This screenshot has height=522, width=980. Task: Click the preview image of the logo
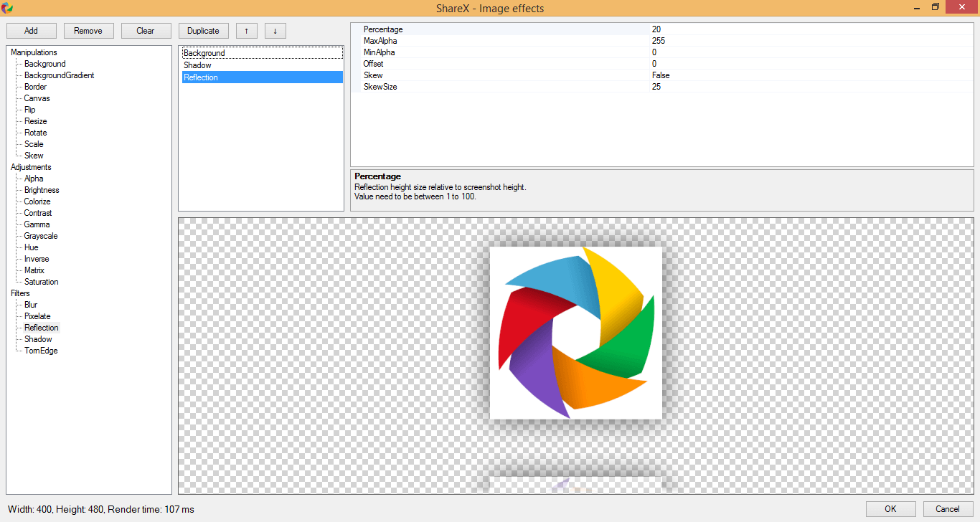[576, 333]
